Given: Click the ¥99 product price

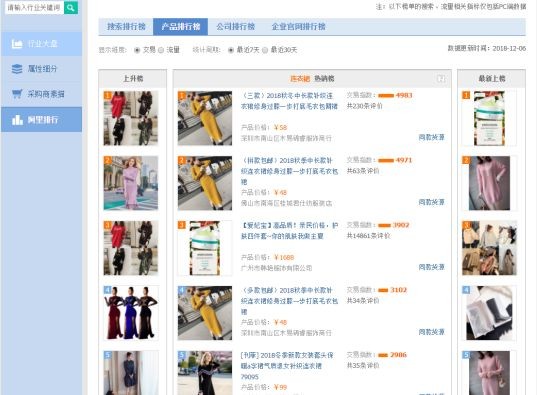Looking at the screenshot, I should click(280, 387).
